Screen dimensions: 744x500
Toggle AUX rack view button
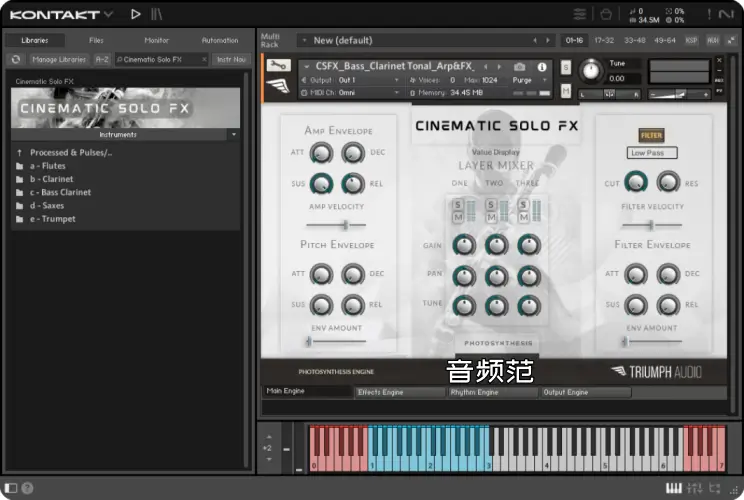(713, 40)
